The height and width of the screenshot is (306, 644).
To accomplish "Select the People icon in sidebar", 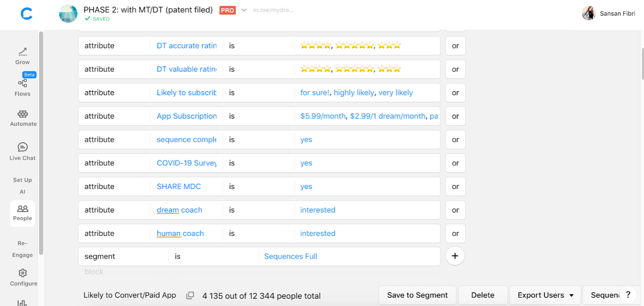I will pyautogui.click(x=22, y=209).
